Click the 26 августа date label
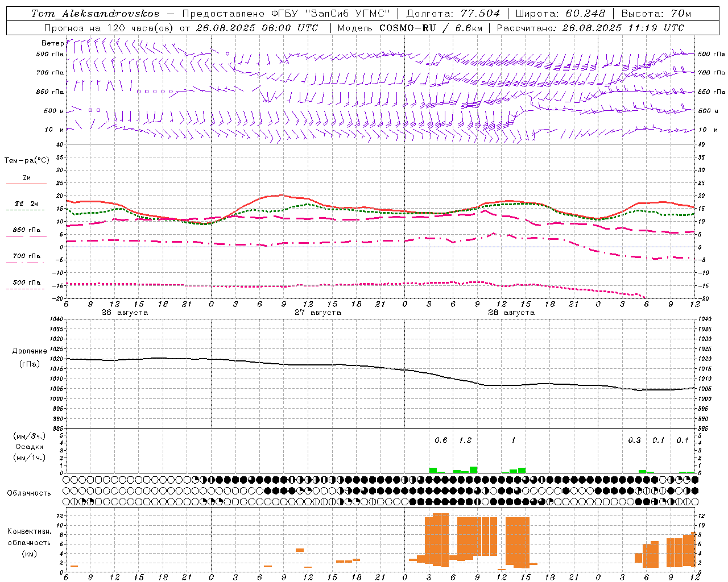 pyautogui.click(x=125, y=313)
